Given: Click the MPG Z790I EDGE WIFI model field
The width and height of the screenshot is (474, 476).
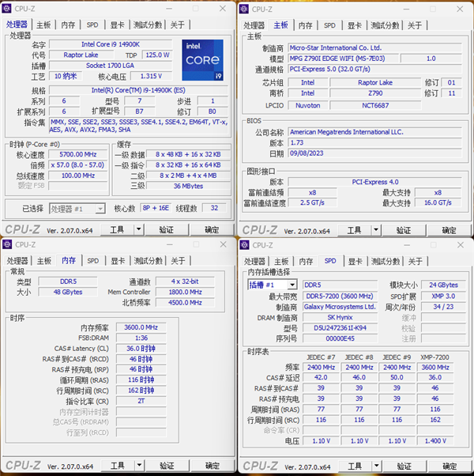Looking at the screenshot, I should (343, 59).
